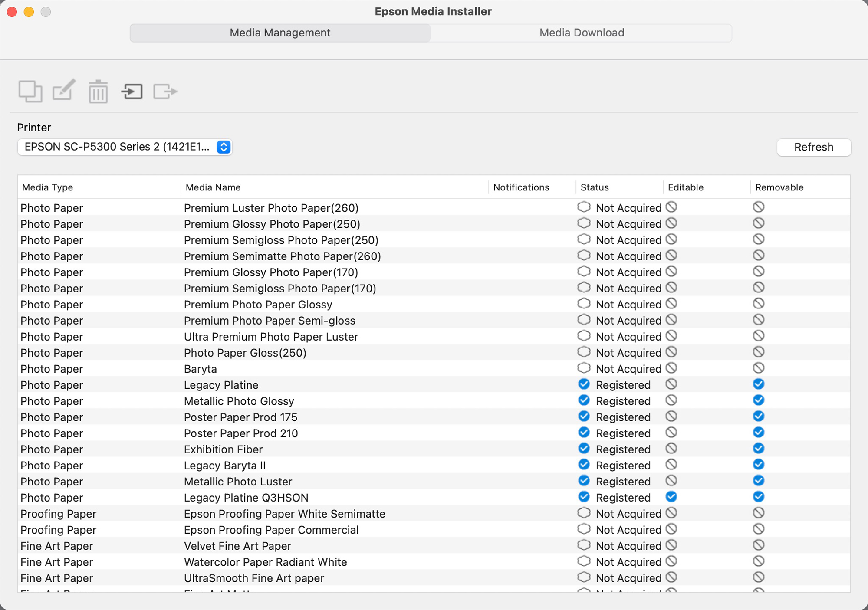Click the Editable column header
Viewport: 868px width, 610px height.
click(x=686, y=187)
